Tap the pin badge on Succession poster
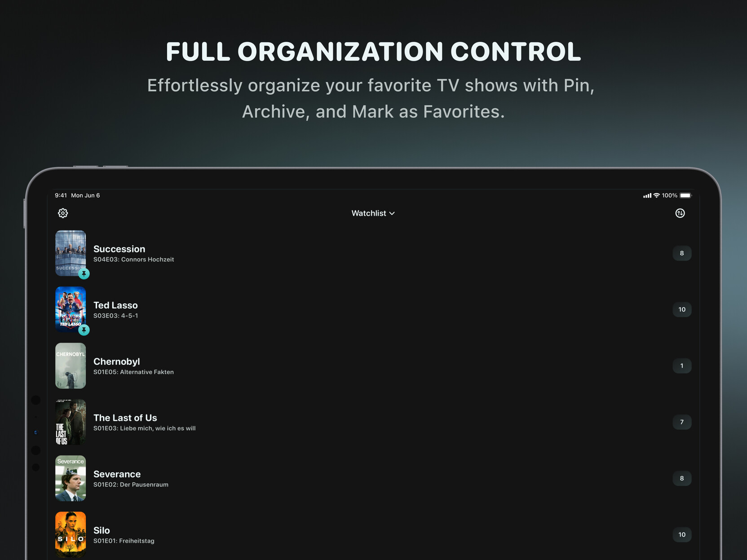This screenshot has height=560, width=747. click(84, 273)
